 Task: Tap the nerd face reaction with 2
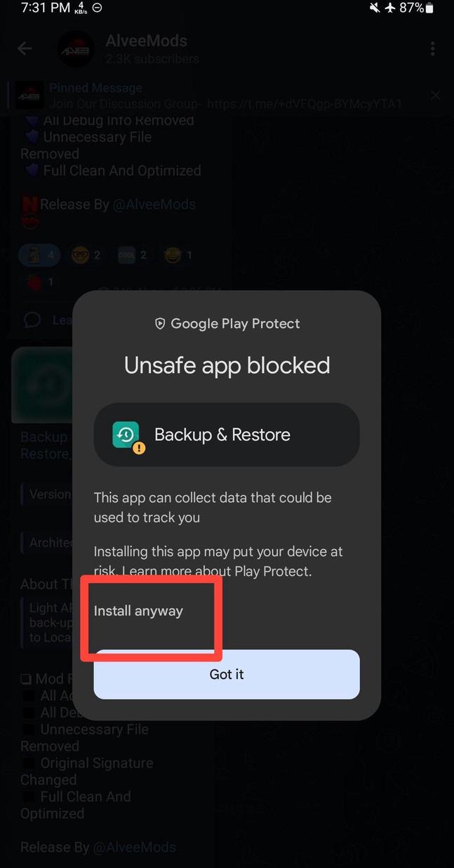(86, 255)
